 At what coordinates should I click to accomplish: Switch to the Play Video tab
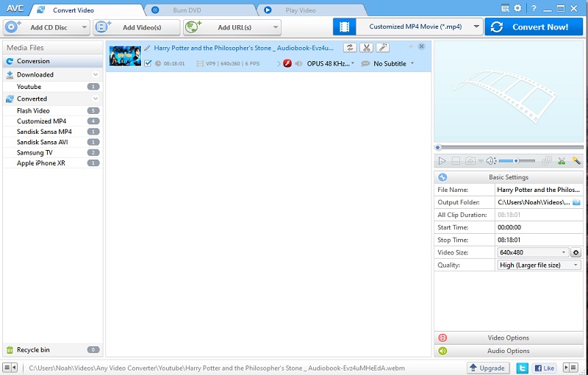point(301,10)
